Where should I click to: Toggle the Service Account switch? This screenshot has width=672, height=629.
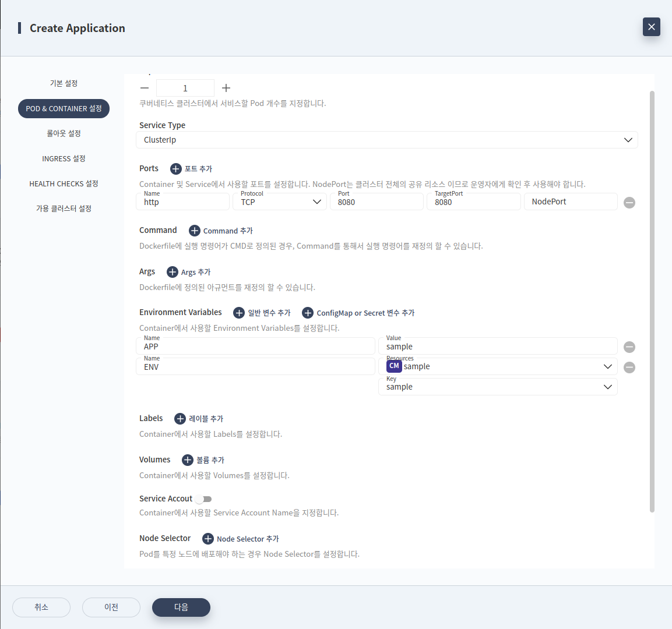[x=203, y=499]
